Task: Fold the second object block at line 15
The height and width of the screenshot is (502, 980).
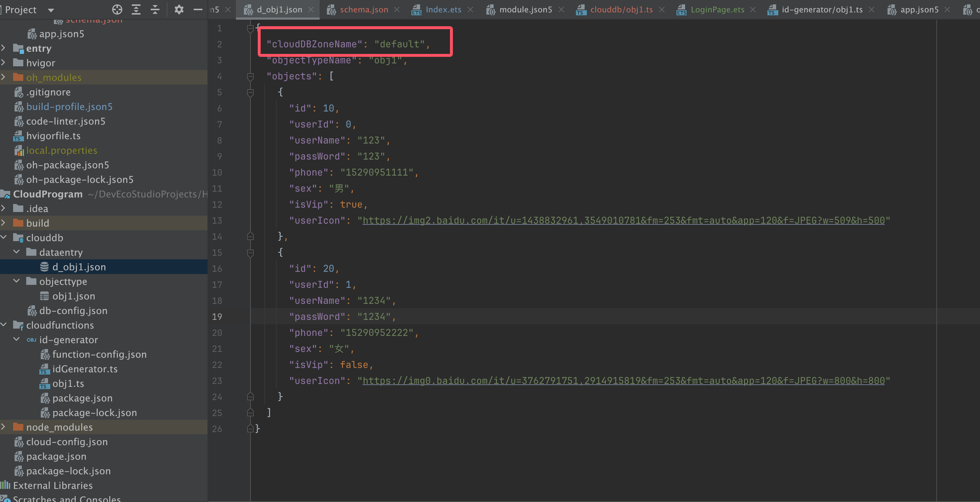Action: [x=250, y=253]
